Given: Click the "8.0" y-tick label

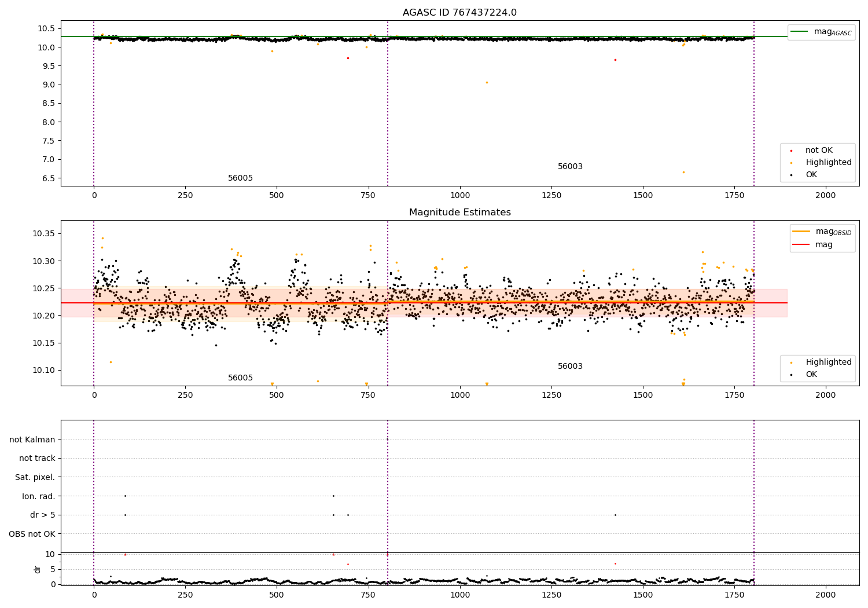Looking at the screenshot, I should 49,122.
